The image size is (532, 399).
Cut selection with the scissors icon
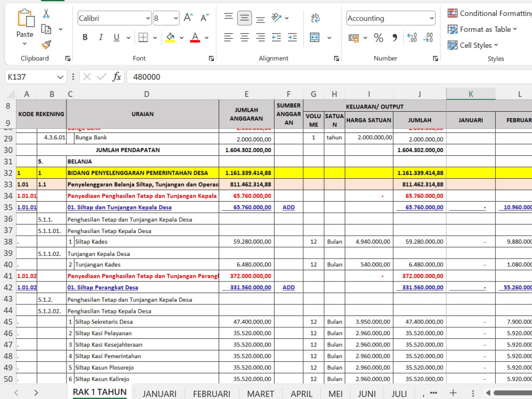coord(46,14)
